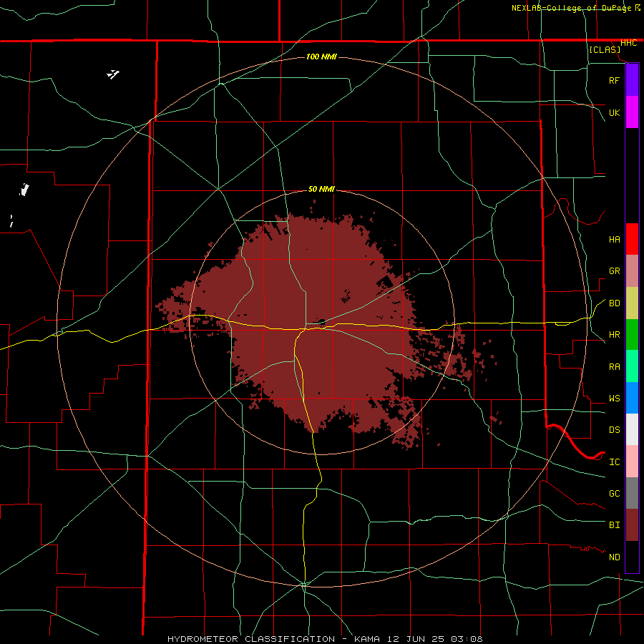
Task: Click the "100 NMI" range ring label
Action: click(321, 57)
